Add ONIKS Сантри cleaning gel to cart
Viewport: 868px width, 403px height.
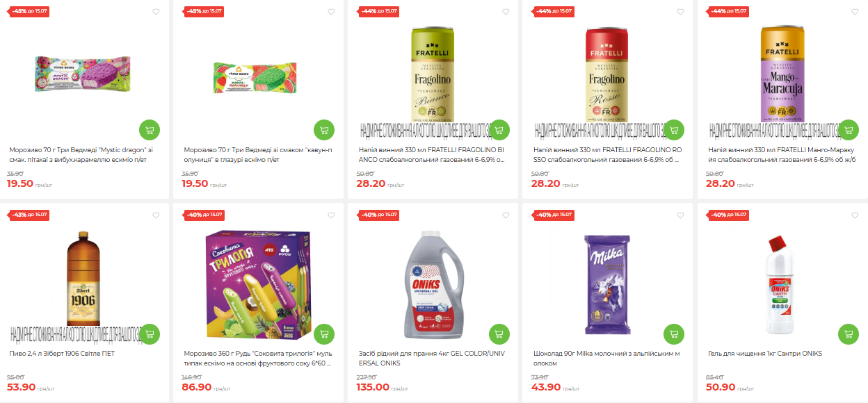coord(849,334)
